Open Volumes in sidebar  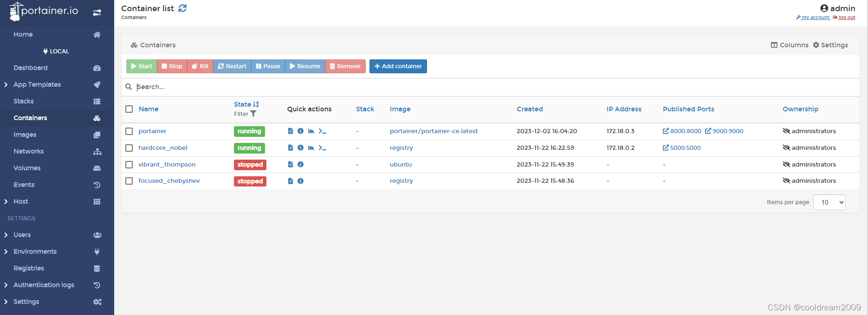(x=27, y=168)
